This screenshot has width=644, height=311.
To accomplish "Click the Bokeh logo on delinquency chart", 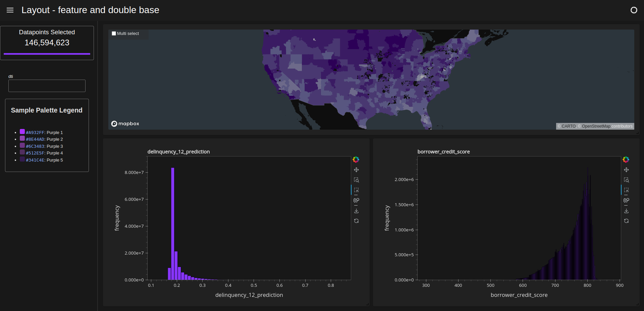I will point(356,160).
